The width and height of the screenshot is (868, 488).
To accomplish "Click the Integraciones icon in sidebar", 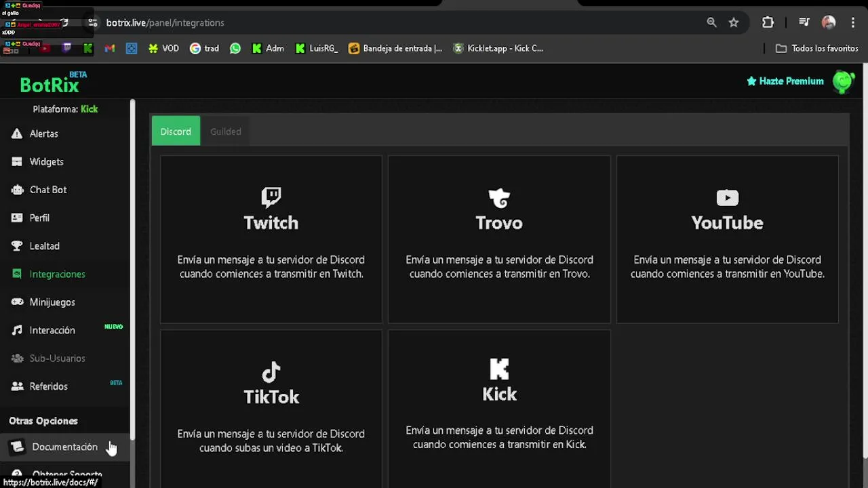I will tap(17, 274).
